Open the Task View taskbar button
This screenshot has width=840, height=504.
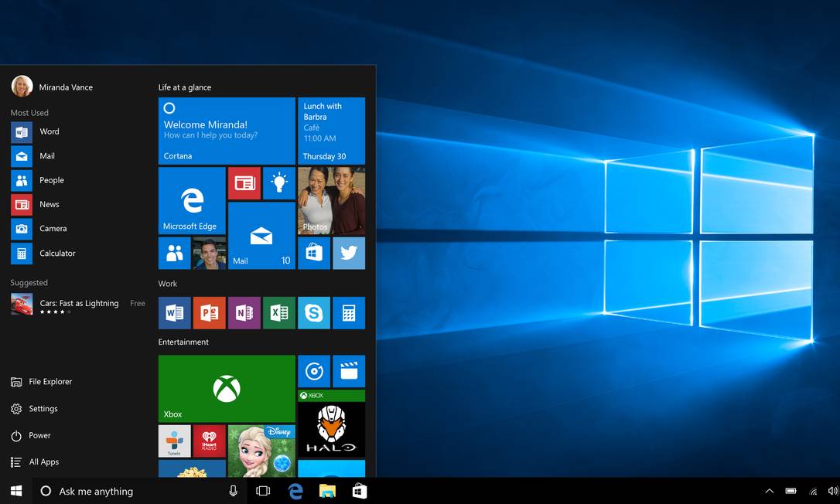point(263,491)
